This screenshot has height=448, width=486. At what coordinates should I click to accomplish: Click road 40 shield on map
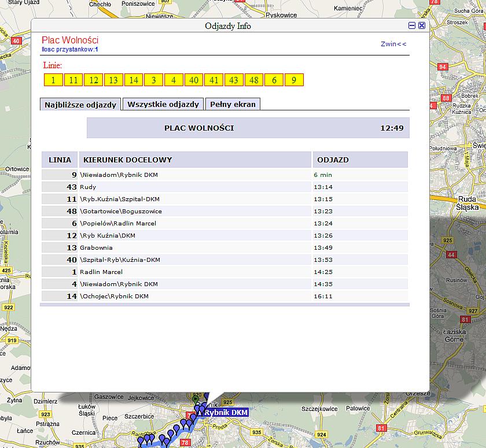click(16, 40)
